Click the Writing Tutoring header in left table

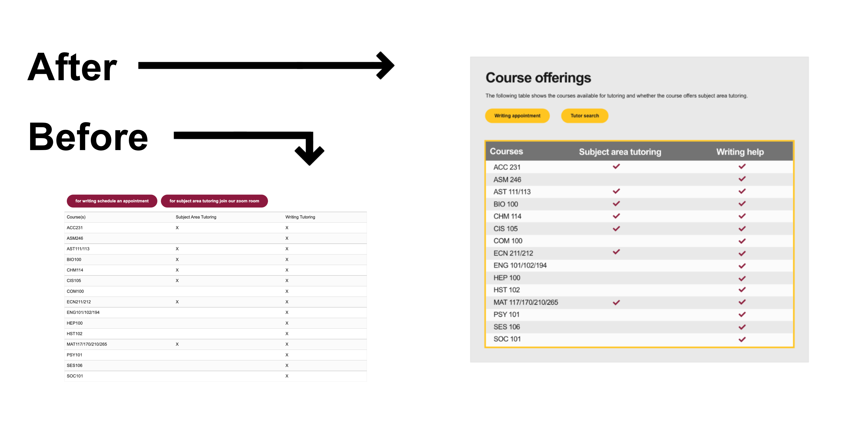300,217
